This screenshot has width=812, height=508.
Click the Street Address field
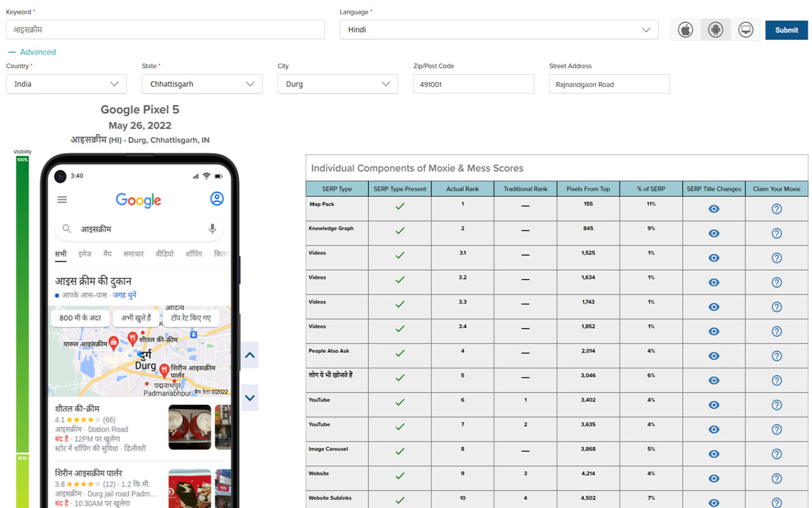tap(610, 84)
